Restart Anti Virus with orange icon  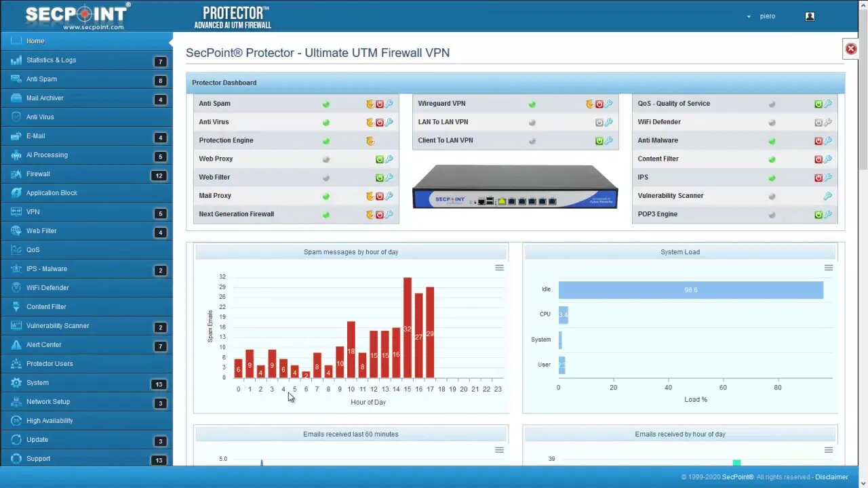click(370, 122)
